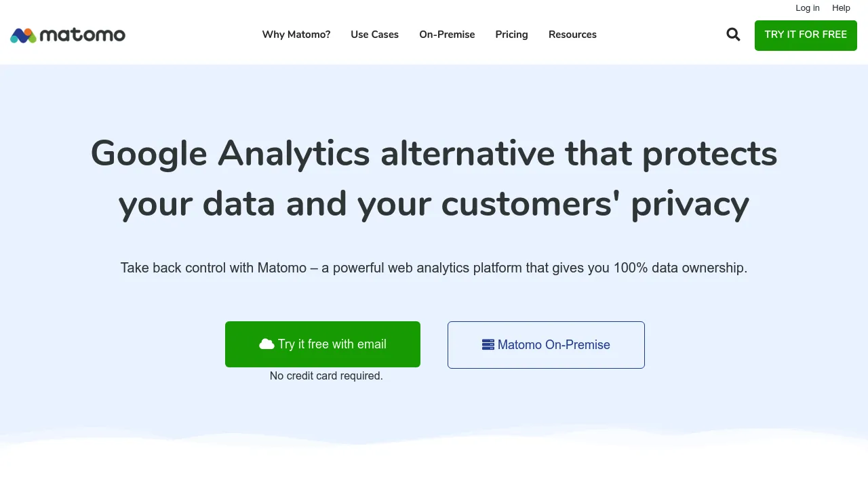Select the outlined Matomo On-Premise button
Screen dimensions: 868x488
point(546,345)
